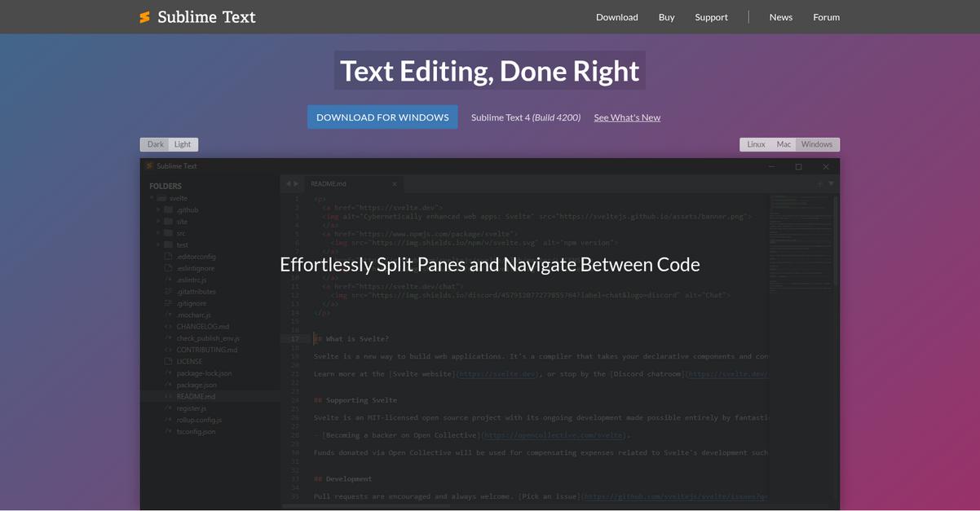Screen dimensions: 980x511
Task: Click the new tab plus icon
Action: point(820,184)
